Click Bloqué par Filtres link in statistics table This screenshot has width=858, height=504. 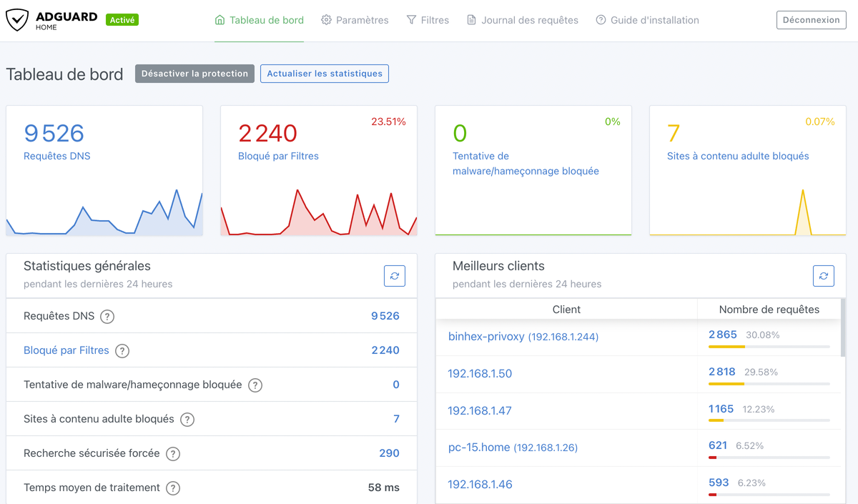(x=66, y=350)
